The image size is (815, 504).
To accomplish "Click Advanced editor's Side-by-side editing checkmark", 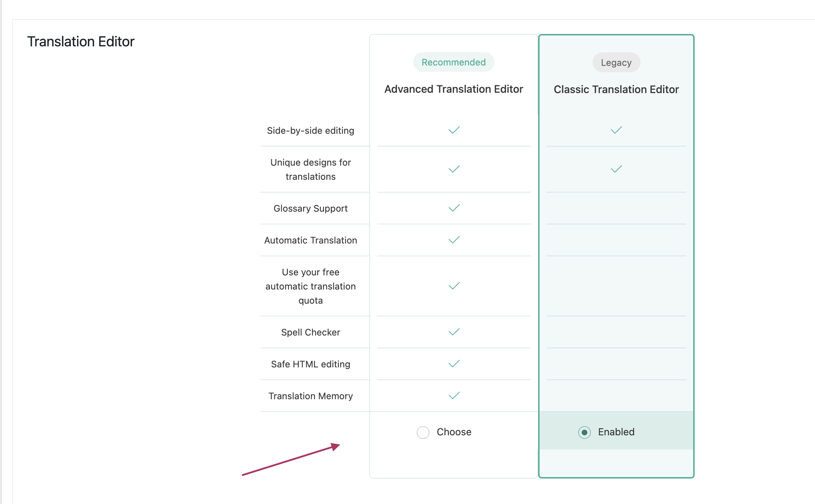I will pos(454,130).
